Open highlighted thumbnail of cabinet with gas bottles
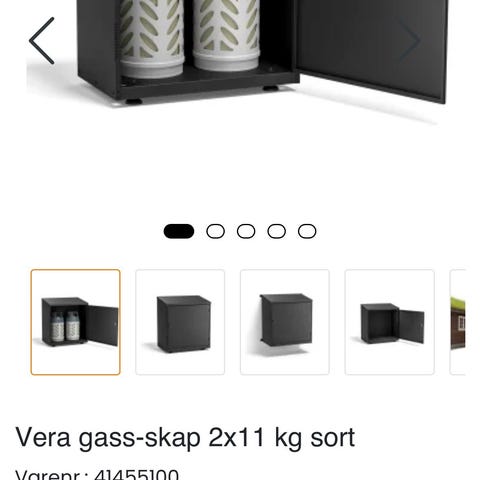The image size is (480, 480). click(75, 322)
